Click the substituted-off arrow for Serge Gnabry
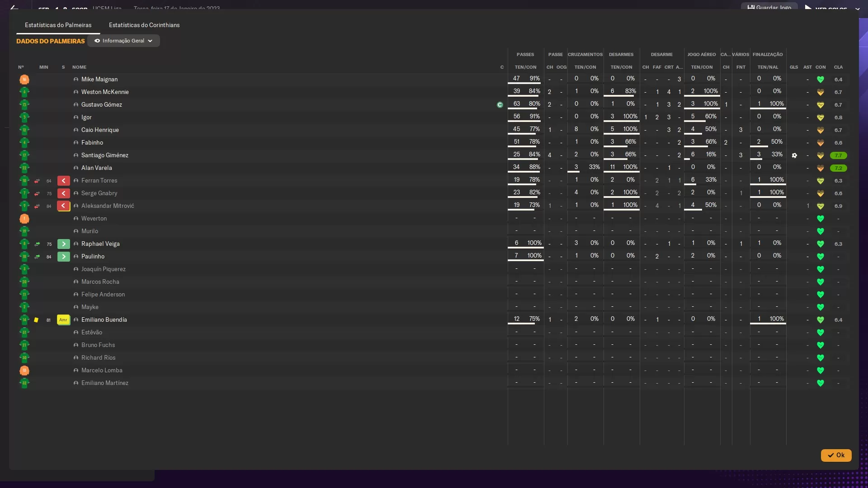The width and height of the screenshot is (868, 488). pos(64,193)
